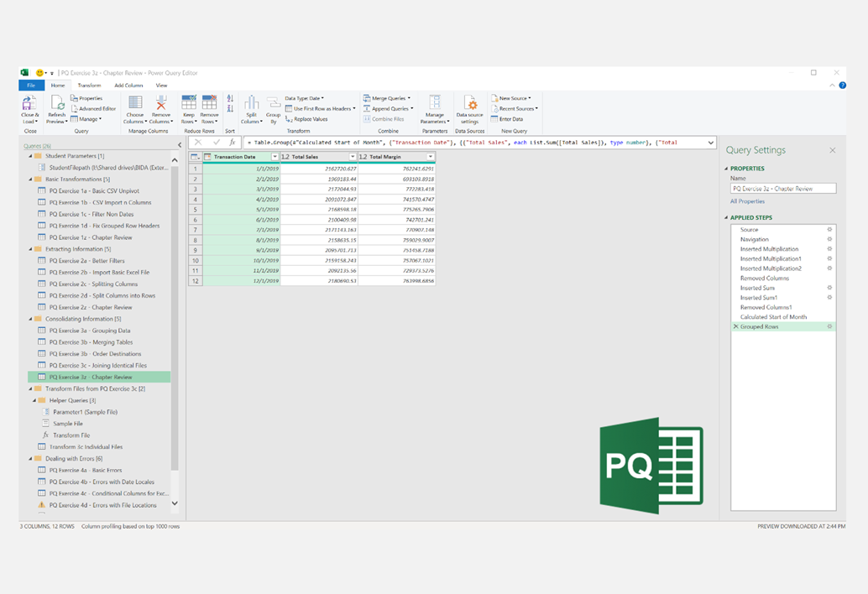The width and height of the screenshot is (868, 594).
Task: Switch to the Add Column tab
Action: (128, 86)
